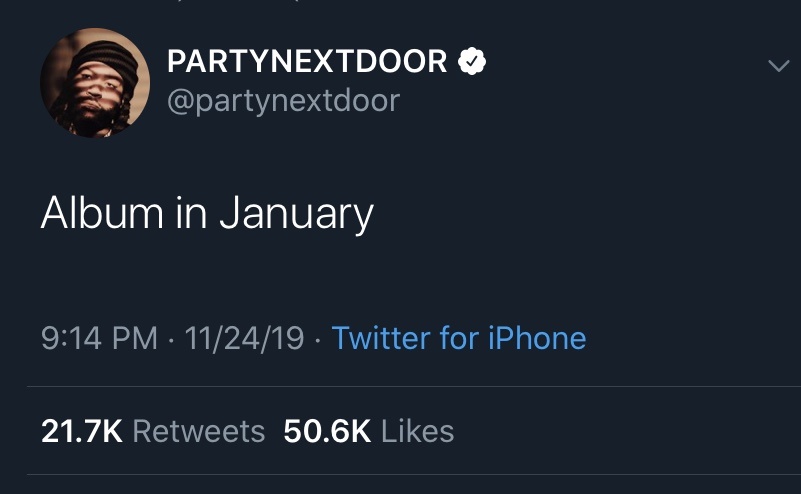Click the divider line below the Likes row
The width and height of the screenshot is (801, 494).
point(414,475)
